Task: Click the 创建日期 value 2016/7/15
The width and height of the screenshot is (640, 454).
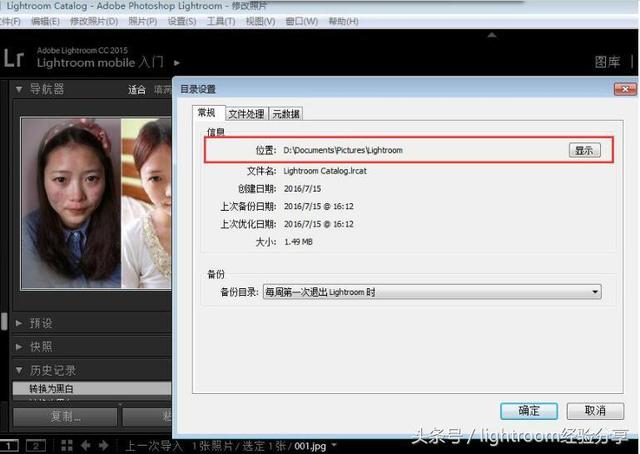Action: tap(302, 189)
